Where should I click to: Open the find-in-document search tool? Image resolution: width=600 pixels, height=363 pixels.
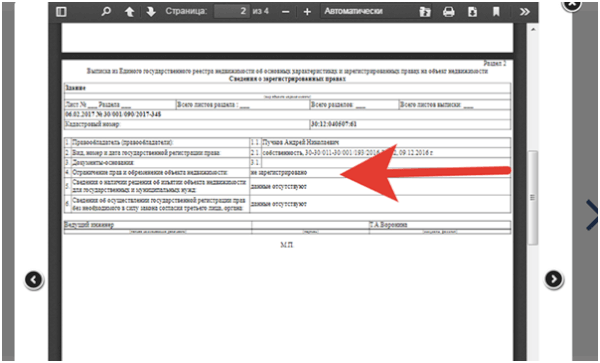pyautogui.click(x=106, y=11)
